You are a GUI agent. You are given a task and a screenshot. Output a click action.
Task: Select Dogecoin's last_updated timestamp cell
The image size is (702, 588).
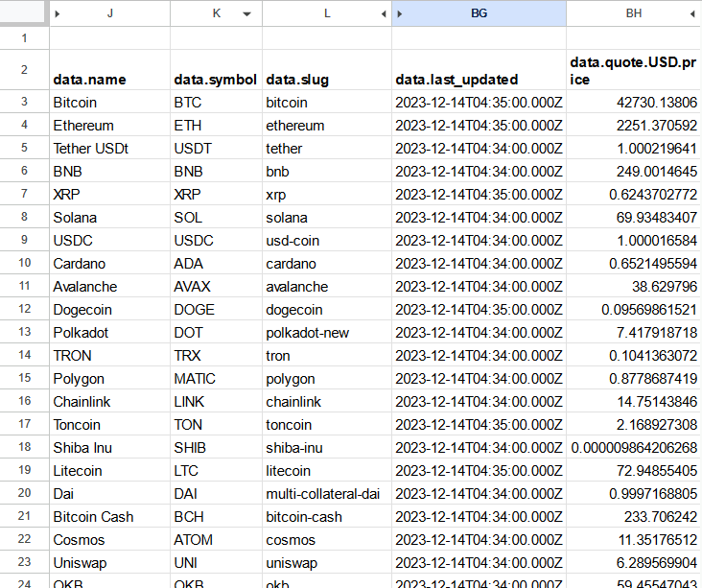480,310
